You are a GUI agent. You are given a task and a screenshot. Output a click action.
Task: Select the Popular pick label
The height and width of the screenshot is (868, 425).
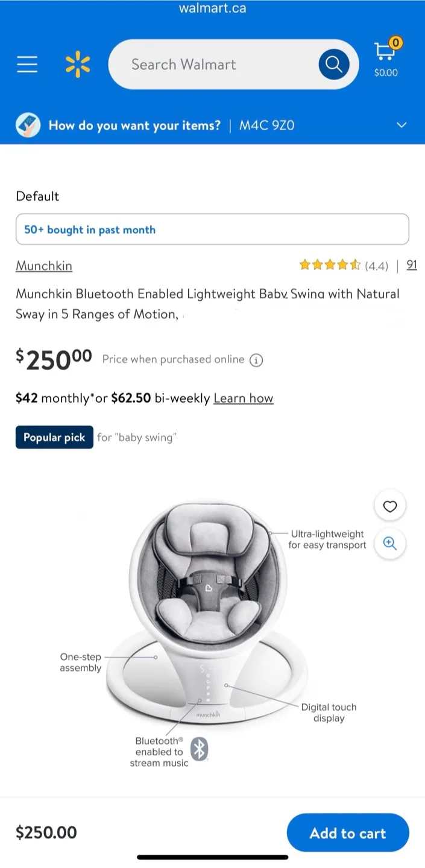54,437
